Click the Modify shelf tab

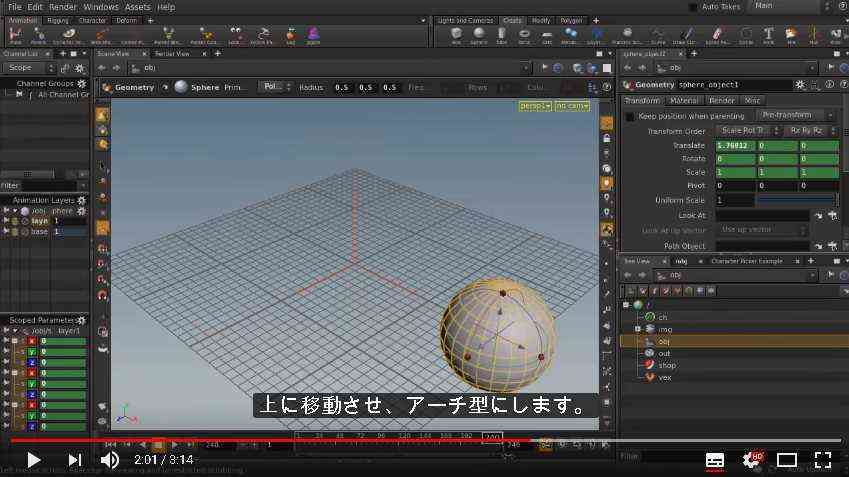point(541,21)
